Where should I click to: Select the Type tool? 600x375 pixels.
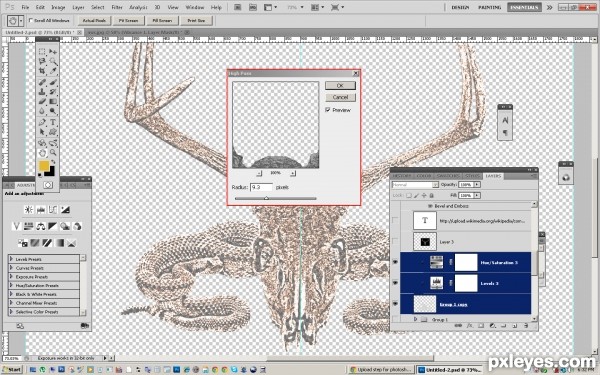coord(53,122)
